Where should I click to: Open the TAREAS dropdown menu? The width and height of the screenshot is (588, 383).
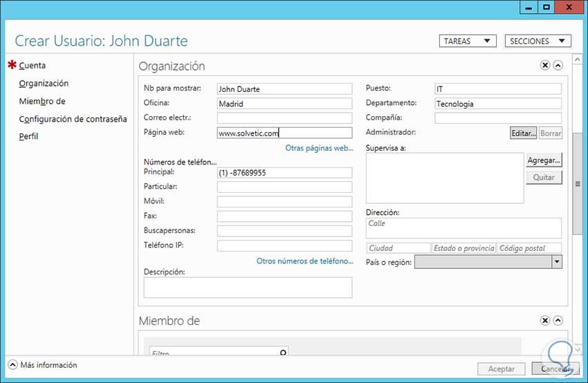pyautogui.click(x=468, y=41)
